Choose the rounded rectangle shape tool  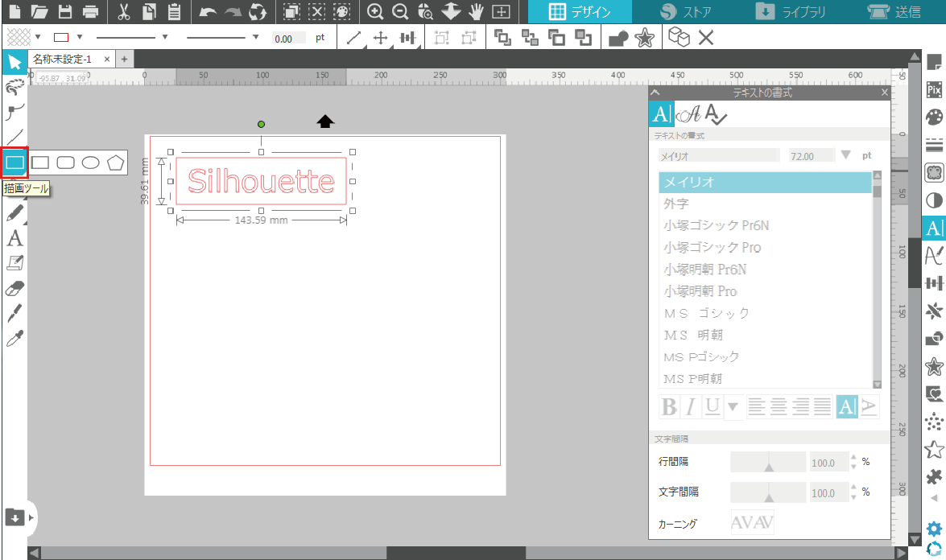click(x=66, y=163)
